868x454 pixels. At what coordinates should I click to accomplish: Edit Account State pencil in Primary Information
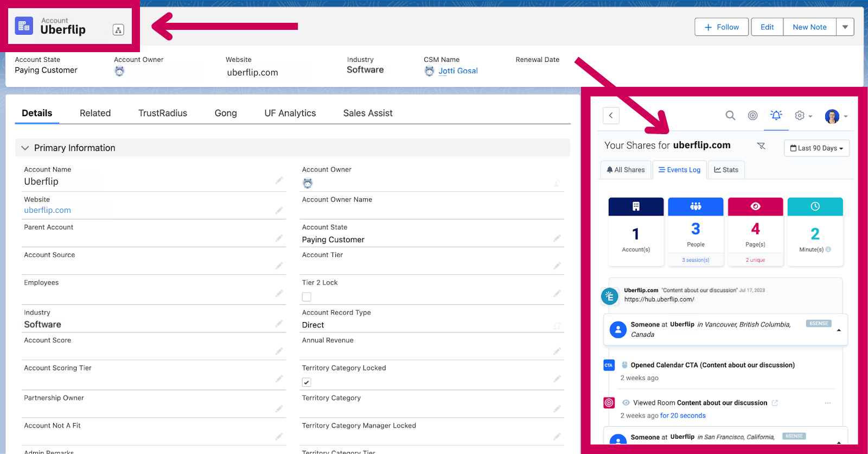557,238
